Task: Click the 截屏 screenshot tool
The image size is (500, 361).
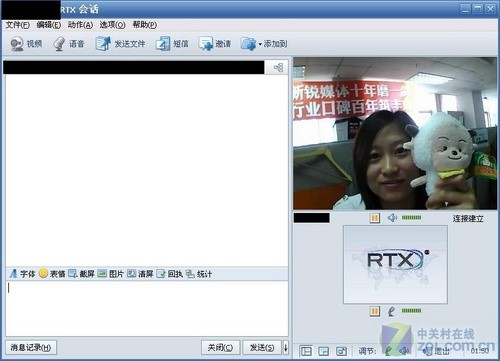Action: tap(81, 274)
